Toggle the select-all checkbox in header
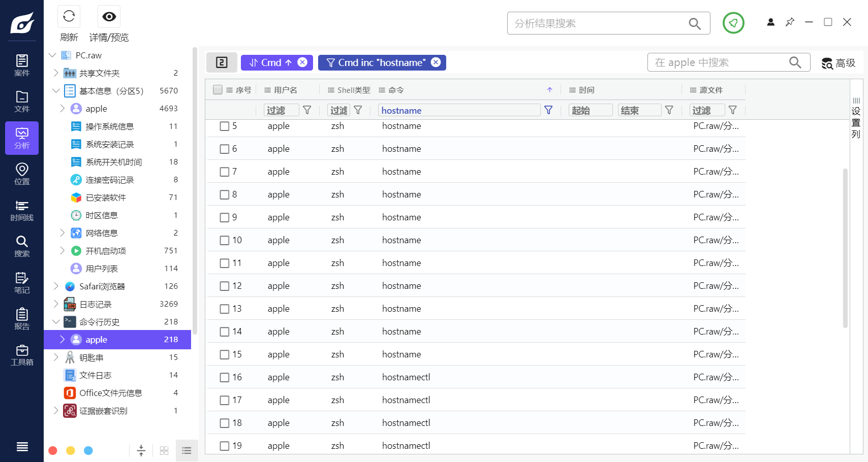868x462 pixels. [218, 90]
